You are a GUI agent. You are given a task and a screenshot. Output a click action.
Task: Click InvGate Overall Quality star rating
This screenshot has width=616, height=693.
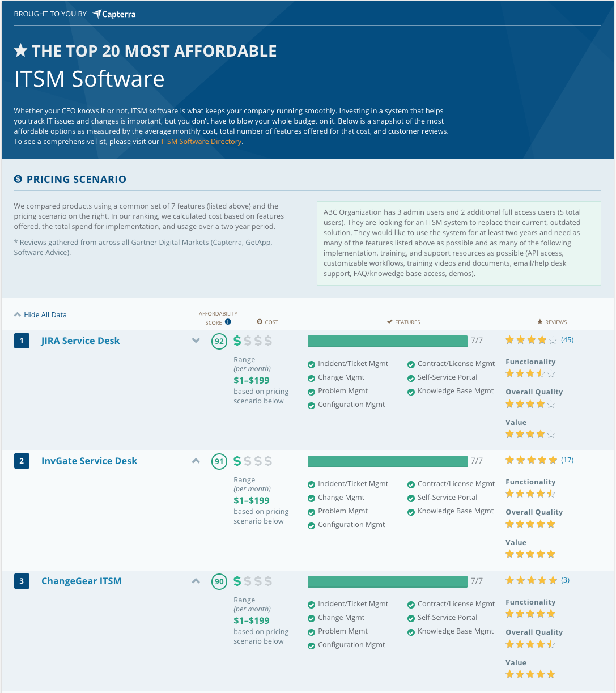pyautogui.click(x=530, y=525)
